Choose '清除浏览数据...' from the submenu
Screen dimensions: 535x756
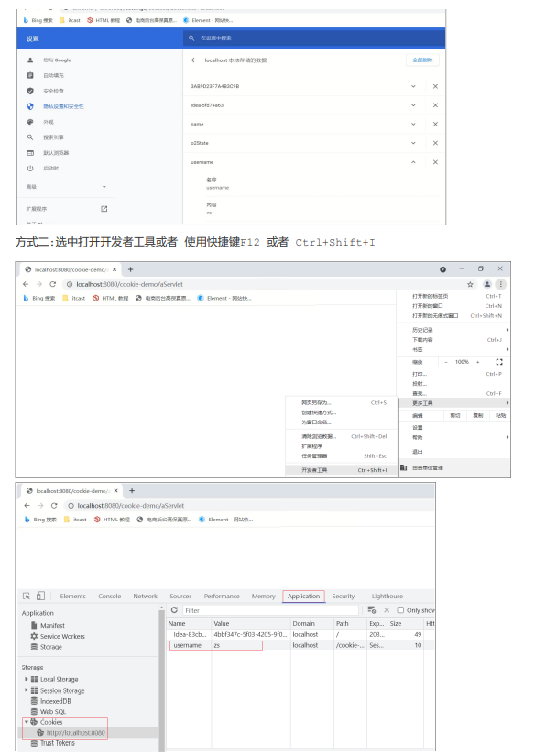tap(319, 436)
